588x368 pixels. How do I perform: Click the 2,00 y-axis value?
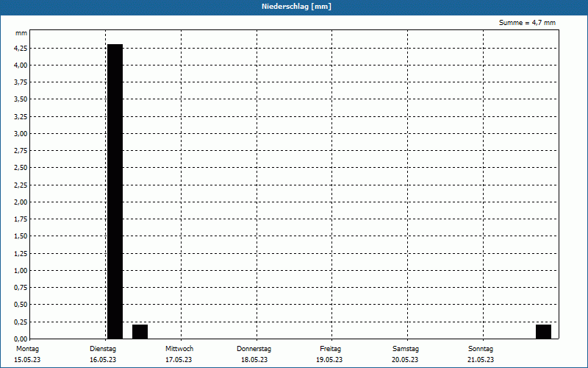click(x=21, y=202)
